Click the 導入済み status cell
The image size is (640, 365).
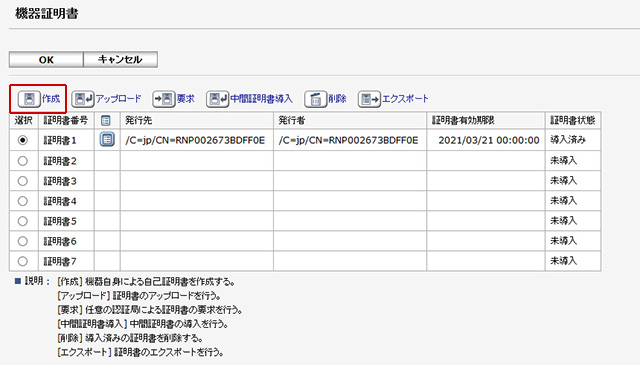[x=568, y=140]
